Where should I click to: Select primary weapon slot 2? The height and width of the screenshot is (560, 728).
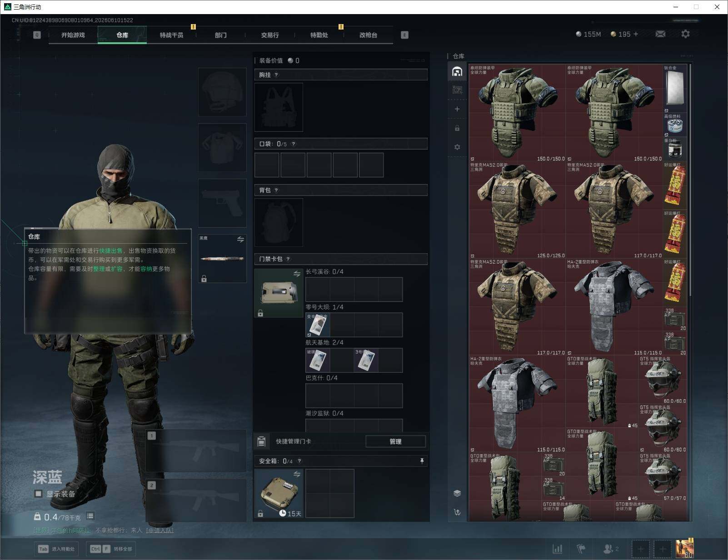[x=196, y=500]
